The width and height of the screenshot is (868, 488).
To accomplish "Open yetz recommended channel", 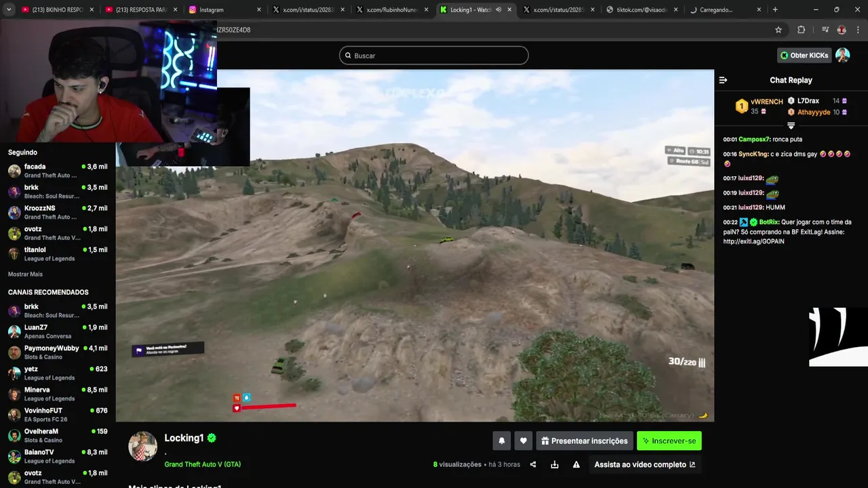I will coord(58,373).
